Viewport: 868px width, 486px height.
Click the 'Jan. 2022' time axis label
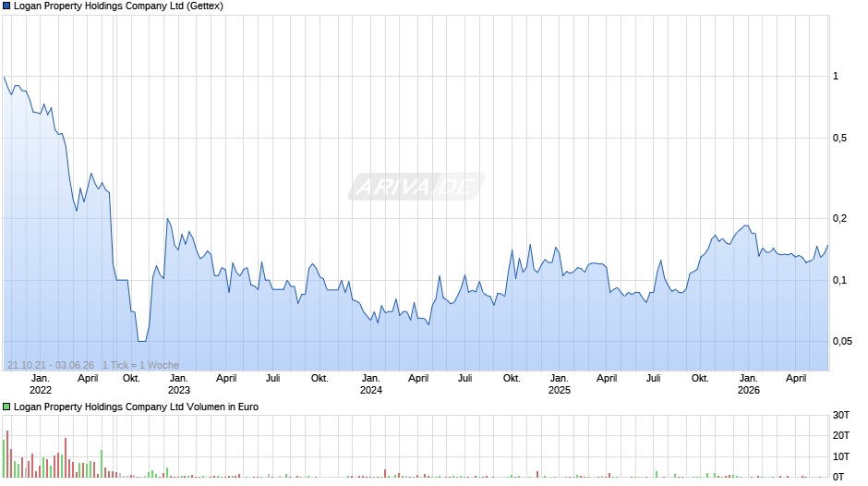click(41, 384)
